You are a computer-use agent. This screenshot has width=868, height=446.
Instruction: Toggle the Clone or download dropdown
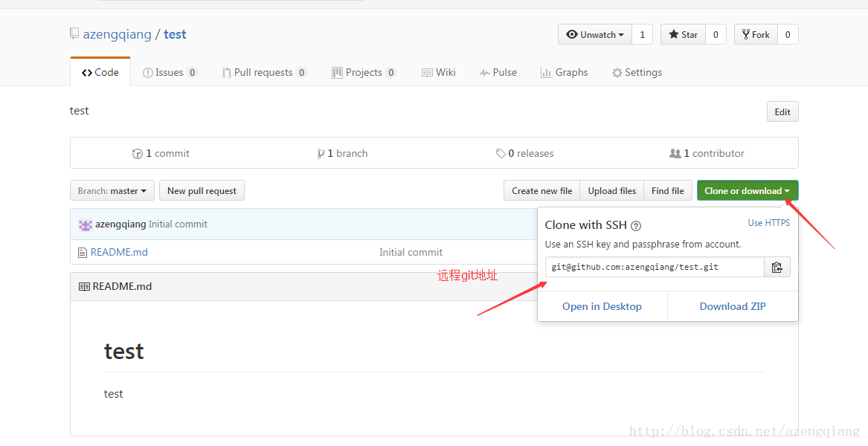pos(748,191)
